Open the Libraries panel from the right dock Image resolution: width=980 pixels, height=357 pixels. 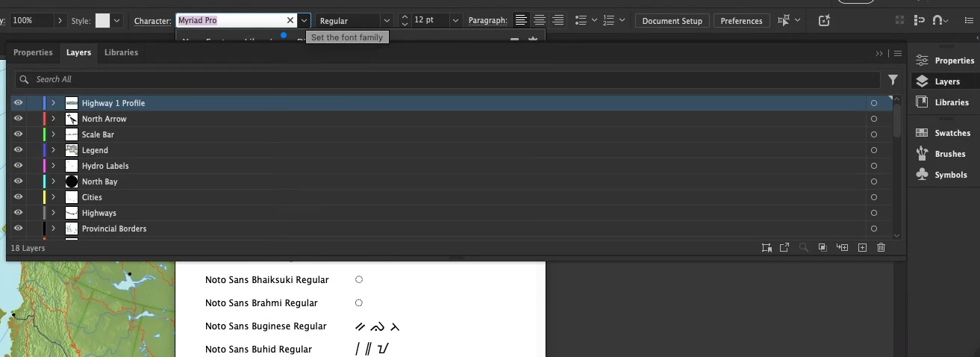(941, 102)
